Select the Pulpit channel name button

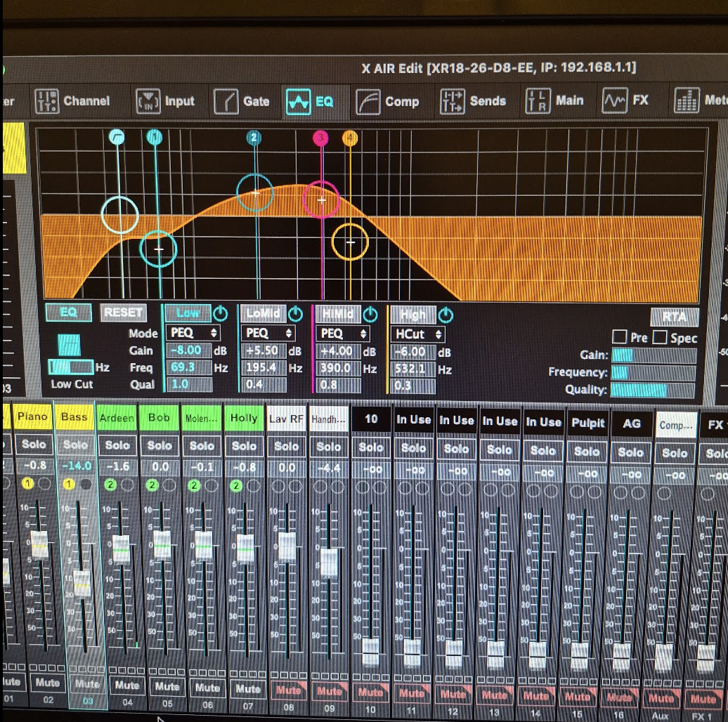tap(587, 423)
